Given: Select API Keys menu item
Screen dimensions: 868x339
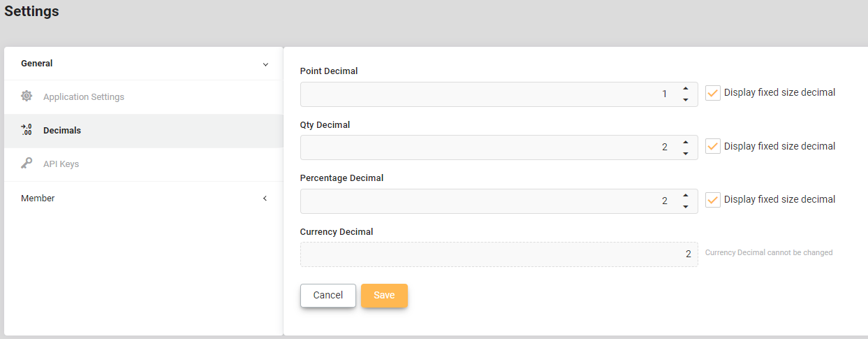Looking at the screenshot, I should click(61, 164).
